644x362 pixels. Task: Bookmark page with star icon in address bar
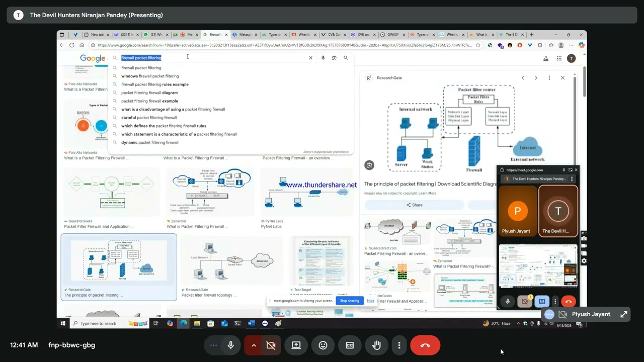pyautogui.click(x=478, y=45)
